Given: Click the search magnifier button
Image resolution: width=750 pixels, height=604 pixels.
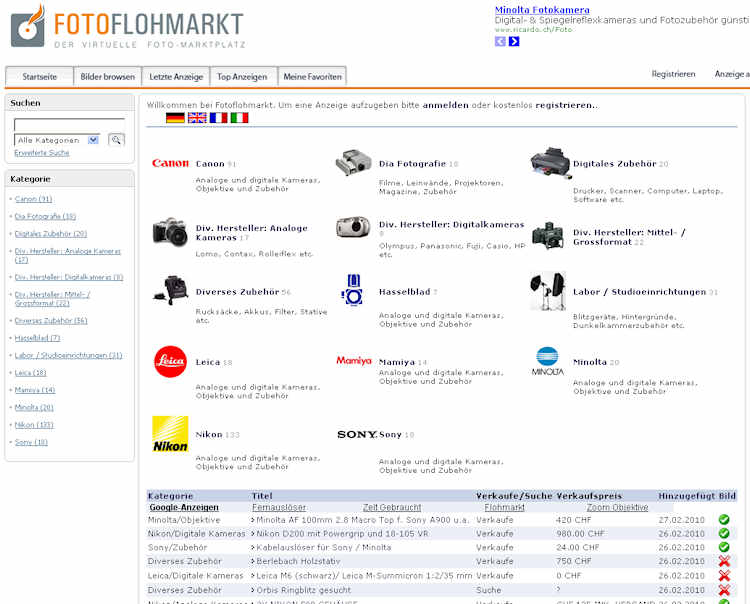Looking at the screenshot, I should [116, 140].
